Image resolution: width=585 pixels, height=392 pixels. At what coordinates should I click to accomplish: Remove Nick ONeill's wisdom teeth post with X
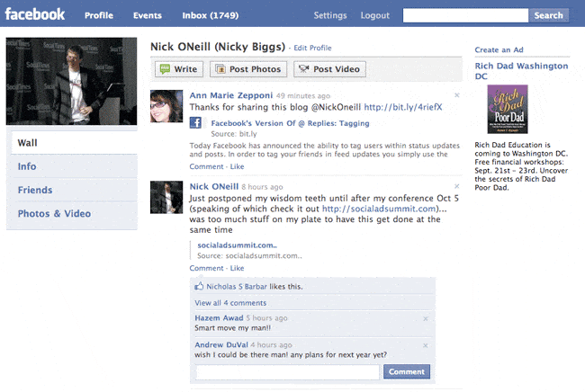[456, 186]
